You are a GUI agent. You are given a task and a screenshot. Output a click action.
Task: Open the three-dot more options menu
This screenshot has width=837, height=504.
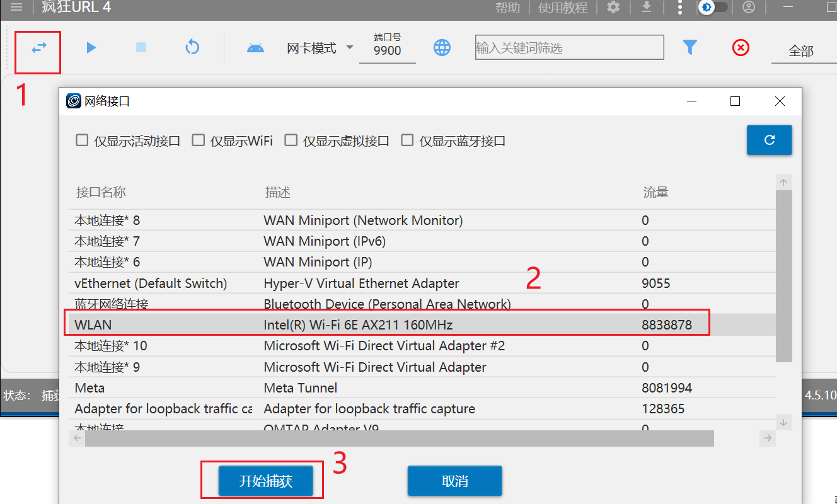click(x=679, y=7)
